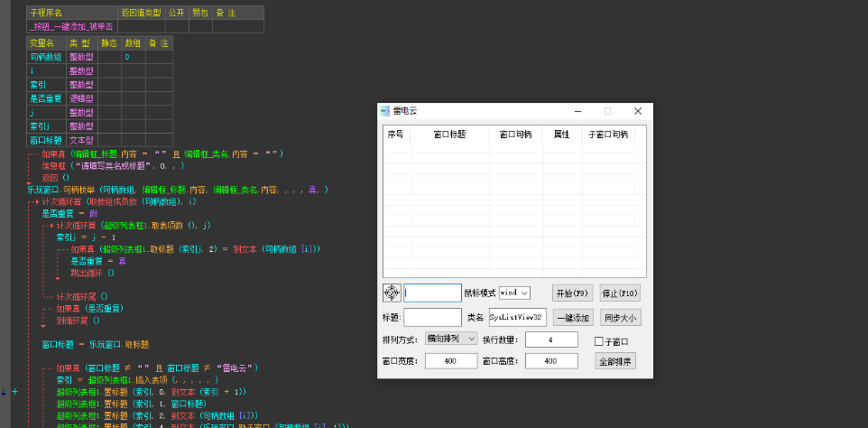868x428 pixels.
Task: Open the 鼠标模式 dropdown
Action: (513, 293)
